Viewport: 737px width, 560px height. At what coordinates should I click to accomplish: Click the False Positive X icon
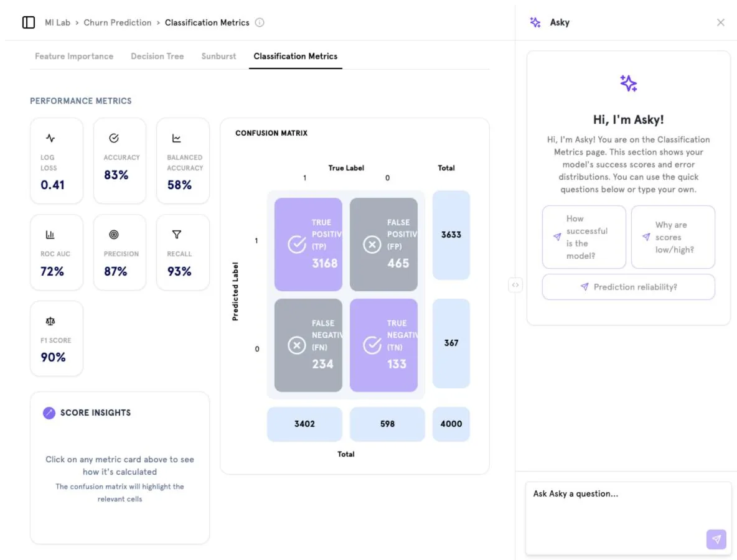(372, 245)
